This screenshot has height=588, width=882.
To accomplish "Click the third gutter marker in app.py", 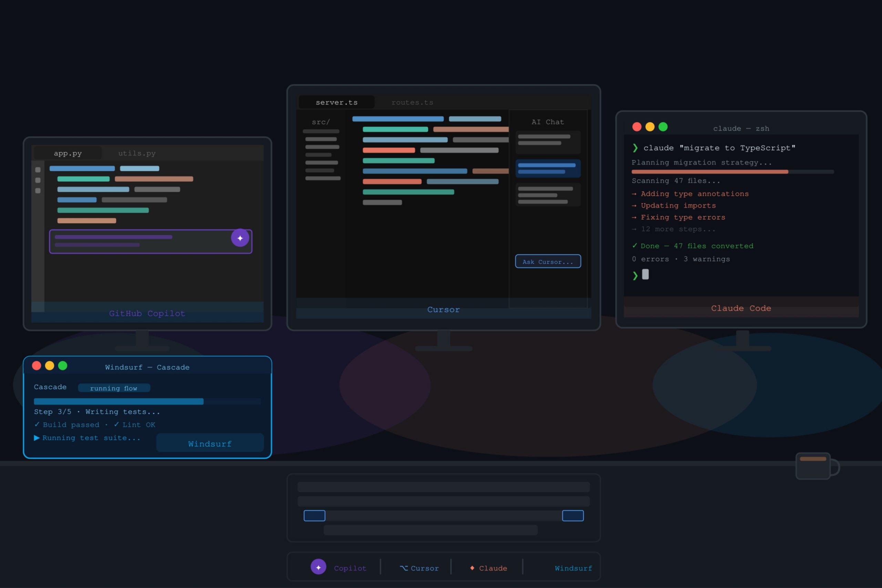I will [38, 191].
